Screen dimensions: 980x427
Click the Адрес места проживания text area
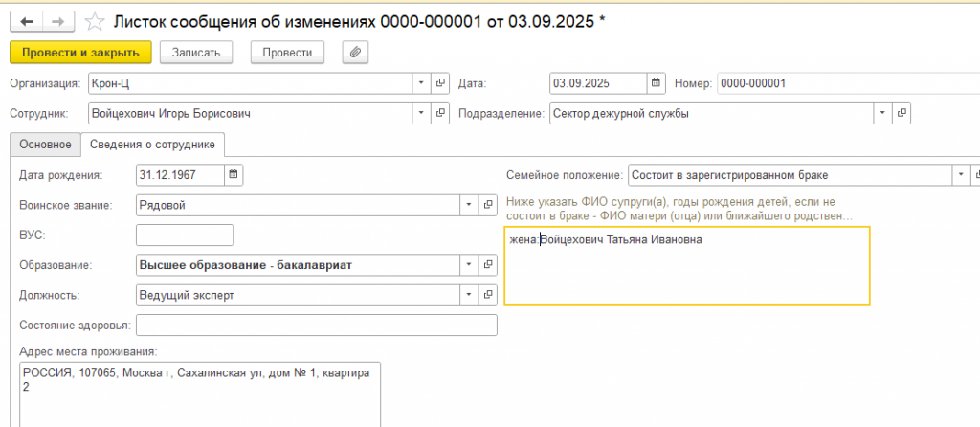(x=200, y=393)
